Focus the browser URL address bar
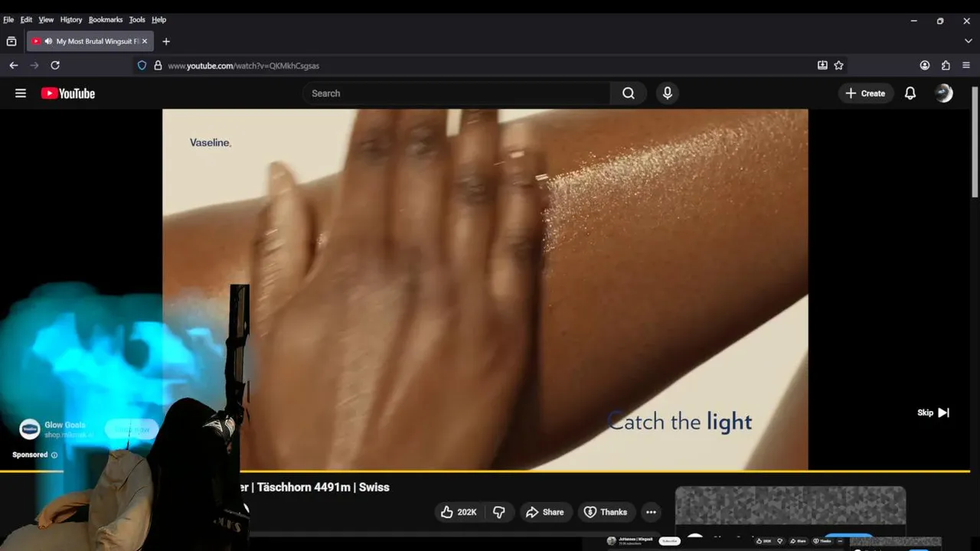The height and width of the screenshot is (551, 980). click(490, 65)
